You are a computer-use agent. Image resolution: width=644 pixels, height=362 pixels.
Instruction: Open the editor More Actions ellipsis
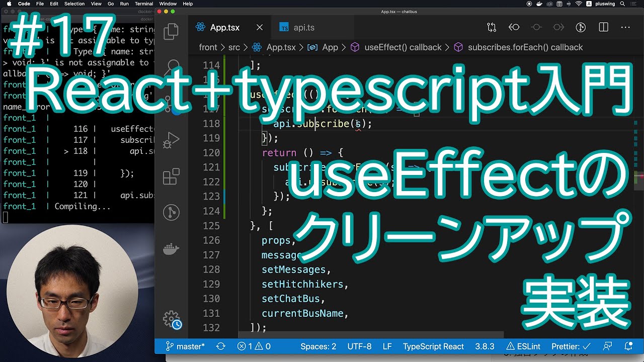pos(625,27)
